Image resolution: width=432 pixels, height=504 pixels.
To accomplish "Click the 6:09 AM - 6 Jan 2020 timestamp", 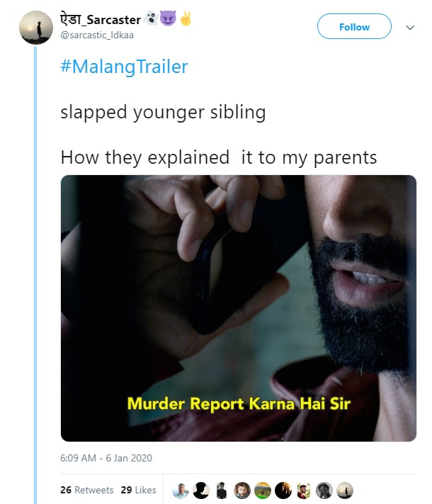I will [106, 458].
